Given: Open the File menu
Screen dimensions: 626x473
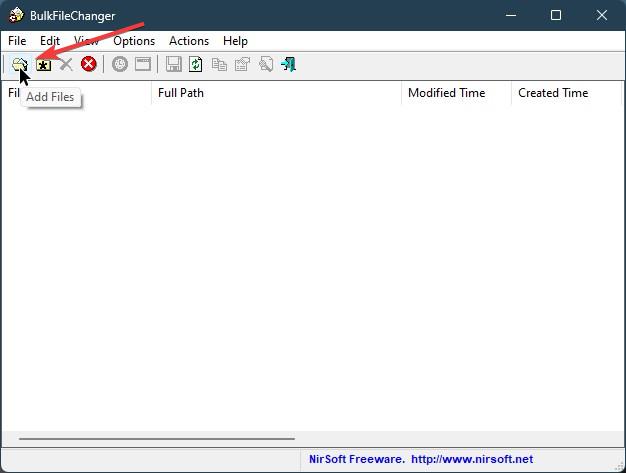Looking at the screenshot, I should click(x=17, y=41).
